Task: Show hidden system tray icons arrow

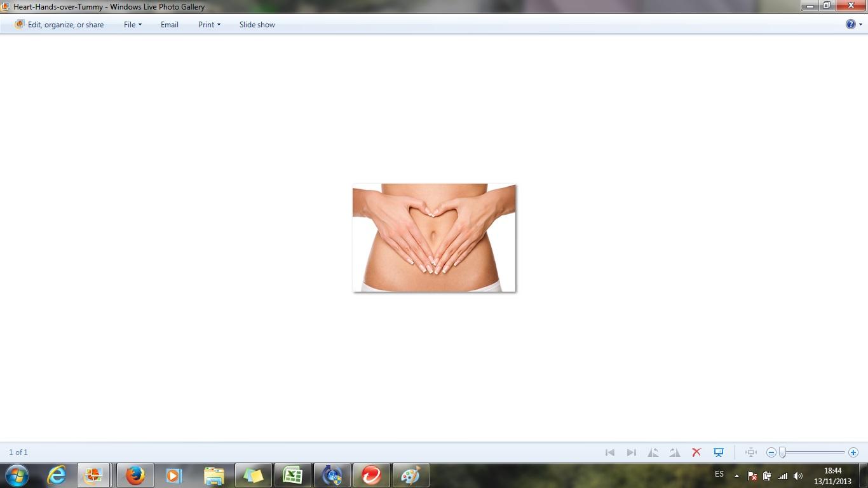Action: [736, 476]
